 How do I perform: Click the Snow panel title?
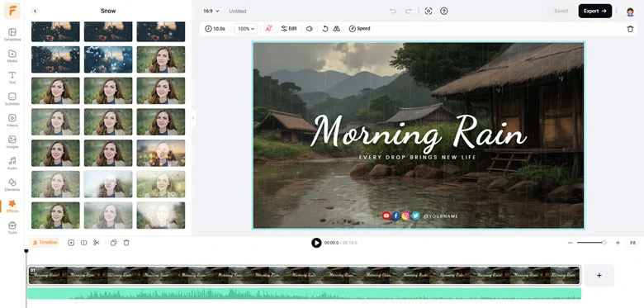coord(108,11)
